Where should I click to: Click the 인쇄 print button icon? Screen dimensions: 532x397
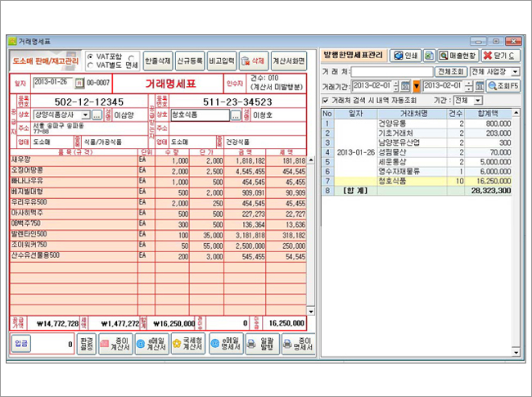point(406,56)
